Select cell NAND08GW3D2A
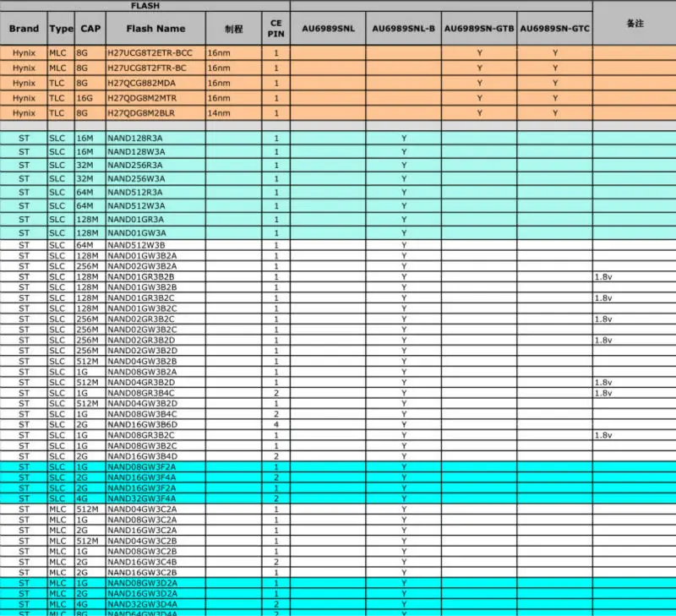This screenshot has width=676, height=616. pyautogui.click(x=155, y=583)
